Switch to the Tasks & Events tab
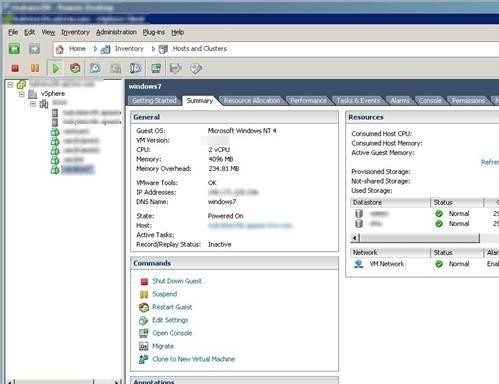499x384 pixels. click(358, 101)
